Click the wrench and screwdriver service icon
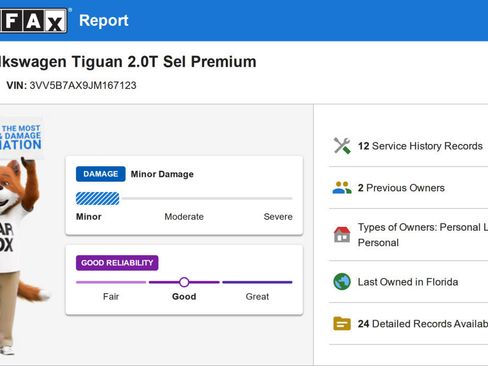The width and height of the screenshot is (488, 366). pos(342,146)
